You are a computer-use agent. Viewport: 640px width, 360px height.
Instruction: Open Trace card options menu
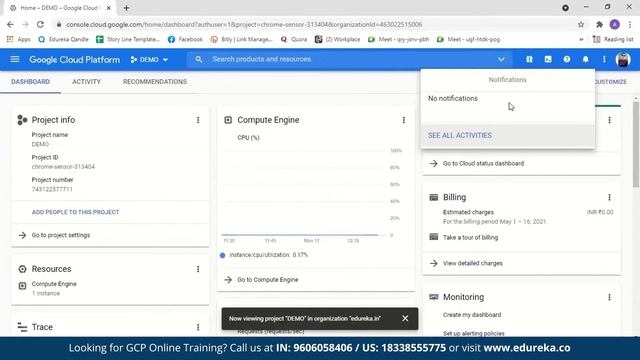point(198,327)
